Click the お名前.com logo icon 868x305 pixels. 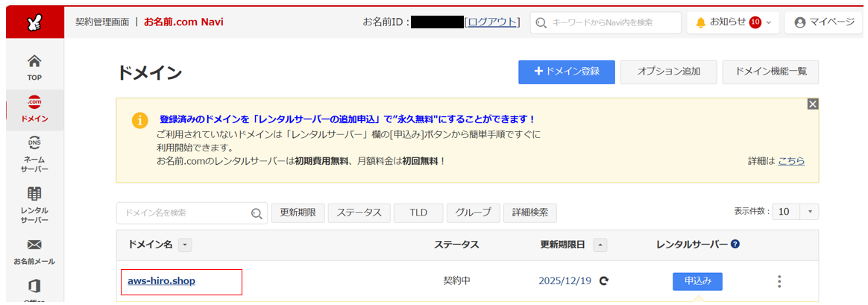tap(35, 22)
